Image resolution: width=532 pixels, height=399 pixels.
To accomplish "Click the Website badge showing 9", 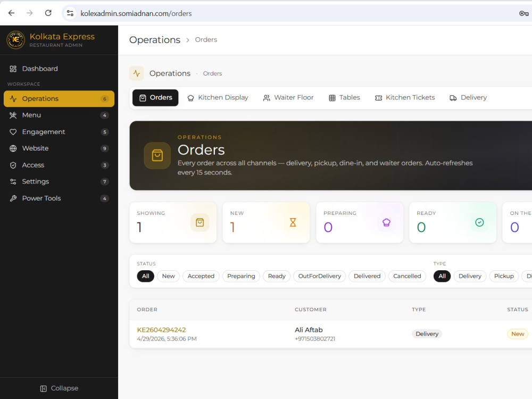I will (x=104, y=148).
